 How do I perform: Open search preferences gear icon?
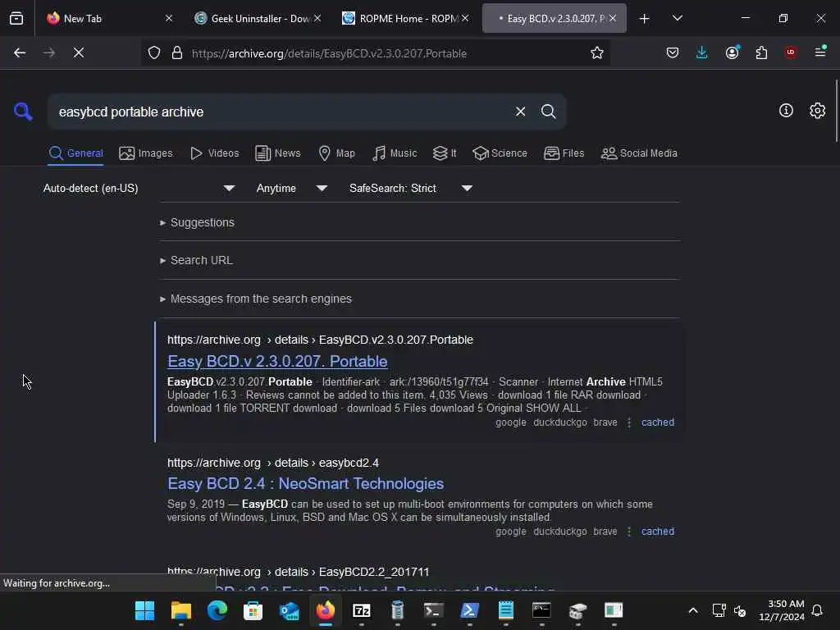point(817,111)
